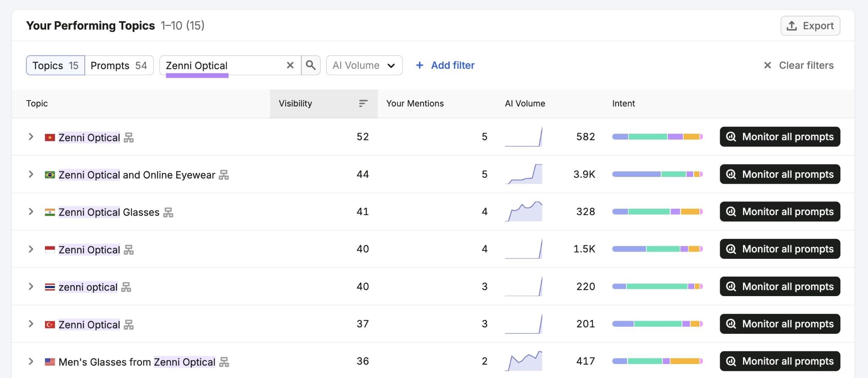Image resolution: width=868 pixels, height=378 pixels.
Task: Click the Export button
Action: click(810, 26)
